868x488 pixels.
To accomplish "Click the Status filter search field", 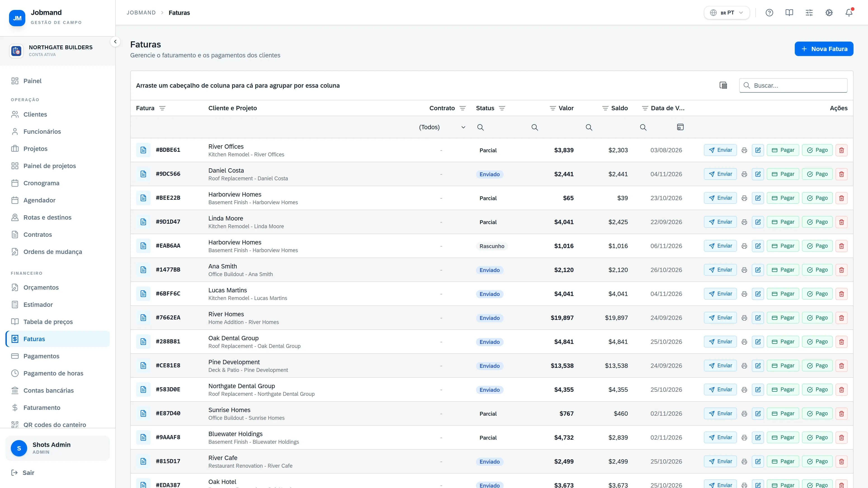I will tap(498, 127).
